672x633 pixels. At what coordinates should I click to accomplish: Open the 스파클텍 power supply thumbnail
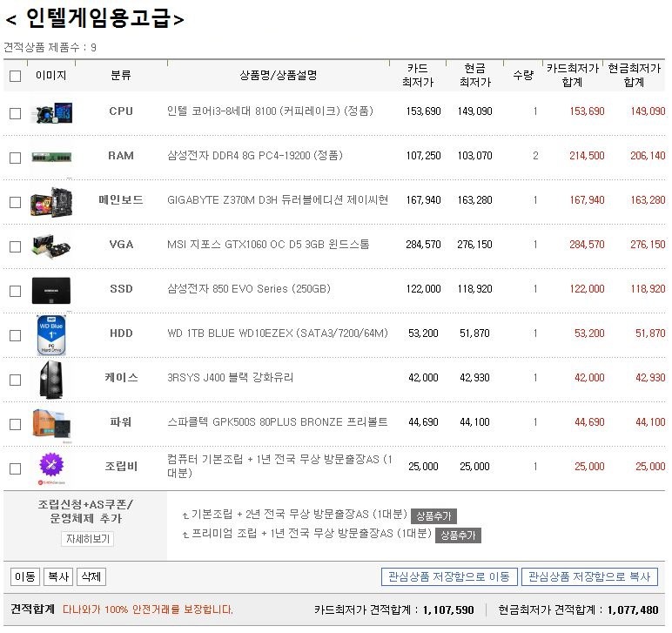tap(51, 423)
